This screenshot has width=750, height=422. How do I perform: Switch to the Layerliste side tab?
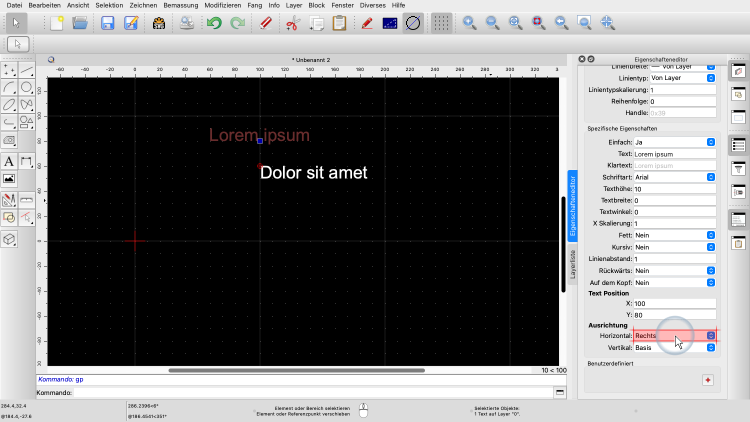pyautogui.click(x=573, y=259)
